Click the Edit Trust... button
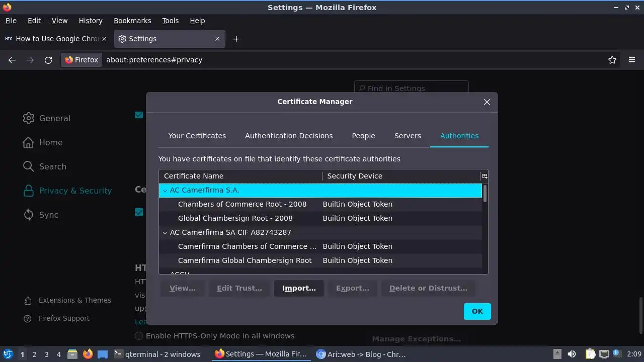Image resolution: width=644 pixels, height=362 pixels. [239, 288]
